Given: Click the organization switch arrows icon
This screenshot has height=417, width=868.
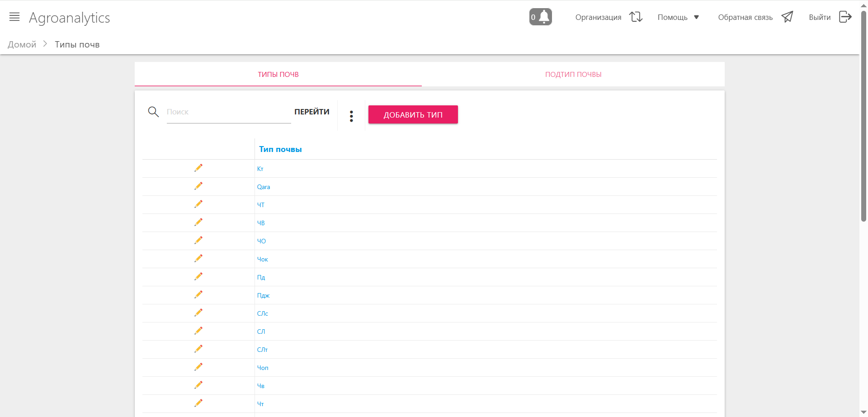Looking at the screenshot, I should click(636, 17).
